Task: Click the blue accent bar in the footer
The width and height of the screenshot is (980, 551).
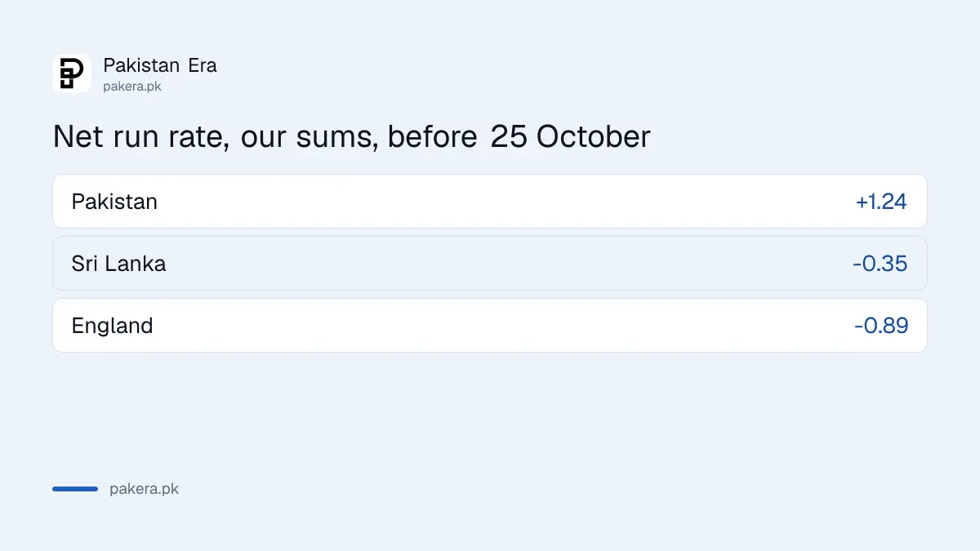Action: [75, 489]
